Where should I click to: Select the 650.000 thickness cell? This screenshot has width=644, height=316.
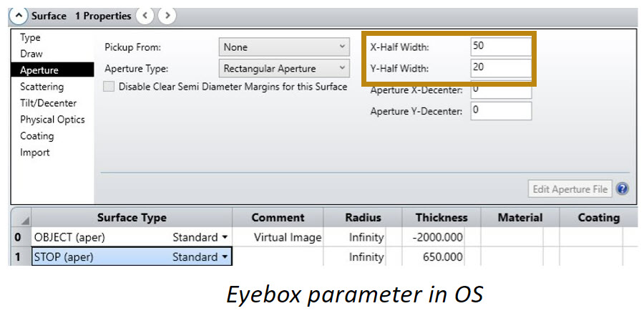434,257
